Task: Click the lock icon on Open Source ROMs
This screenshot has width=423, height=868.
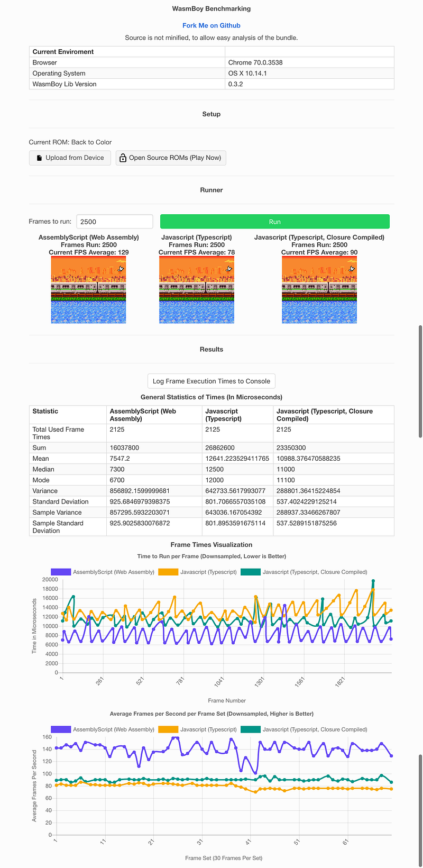Action: click(123, 158)
